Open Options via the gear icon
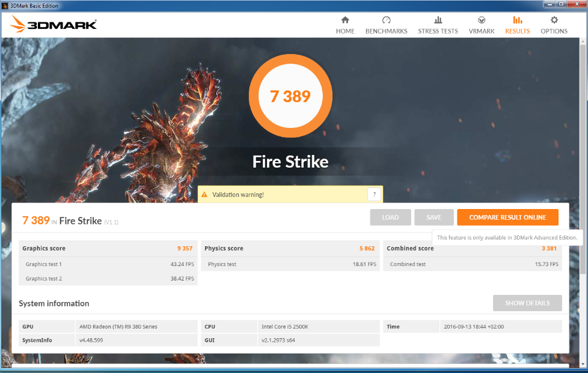 click(x=554, y=20)
